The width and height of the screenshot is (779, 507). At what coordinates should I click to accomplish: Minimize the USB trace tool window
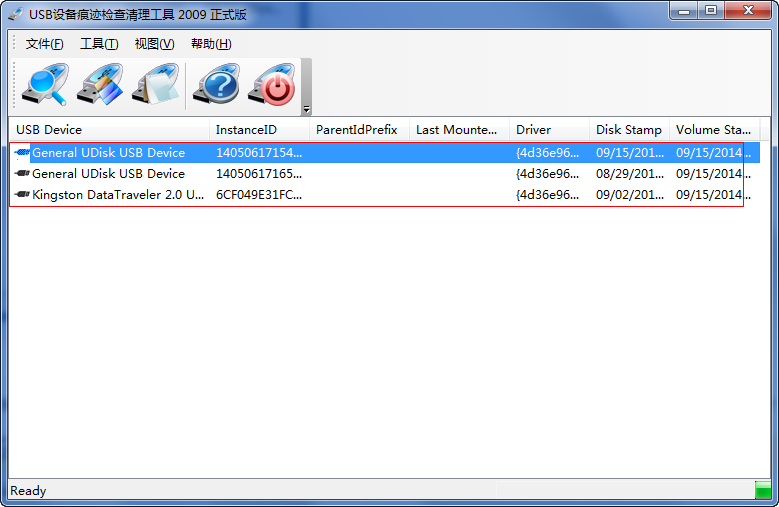pos(684,10)
